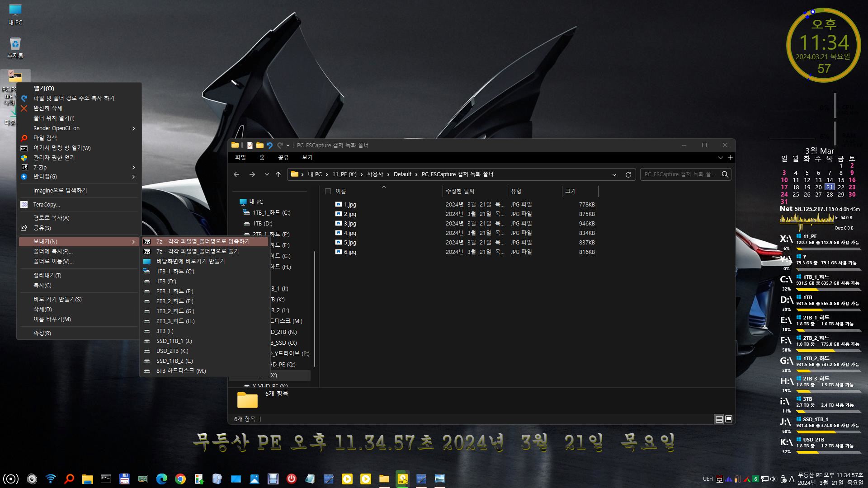Launch Microsoft Edge from the taskbar
The image size is (868, 488).
[161, 479]
